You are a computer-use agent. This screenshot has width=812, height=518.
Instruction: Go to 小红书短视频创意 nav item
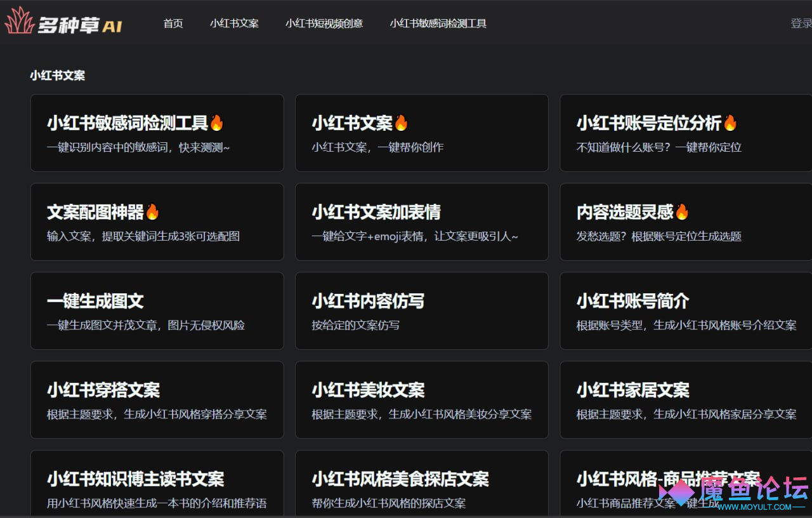(x=324, y=23)
